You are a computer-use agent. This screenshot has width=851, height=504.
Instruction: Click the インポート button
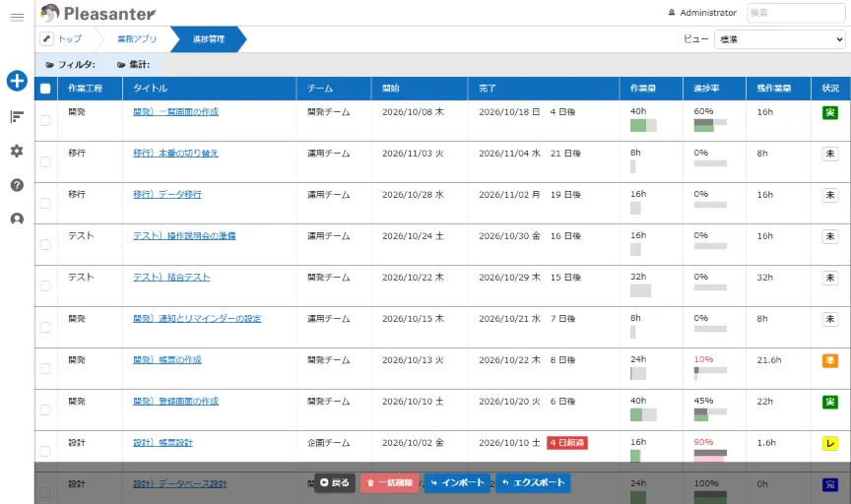458,483
